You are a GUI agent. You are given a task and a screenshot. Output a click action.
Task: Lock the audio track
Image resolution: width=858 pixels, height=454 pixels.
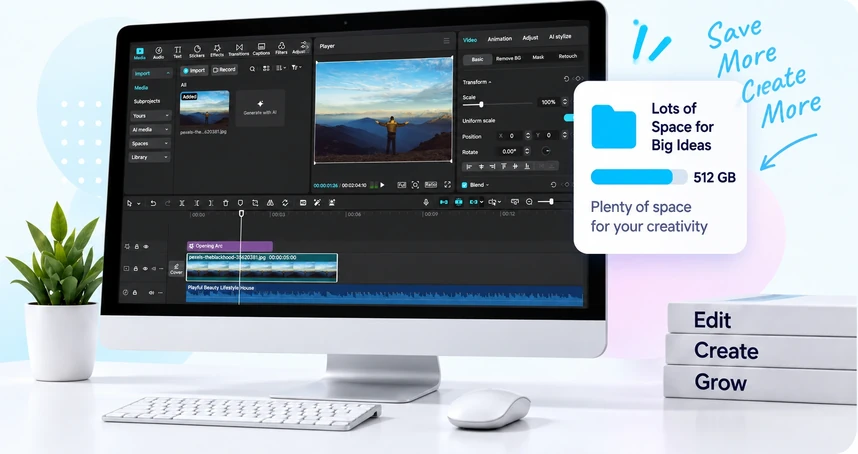pos(135,293)
